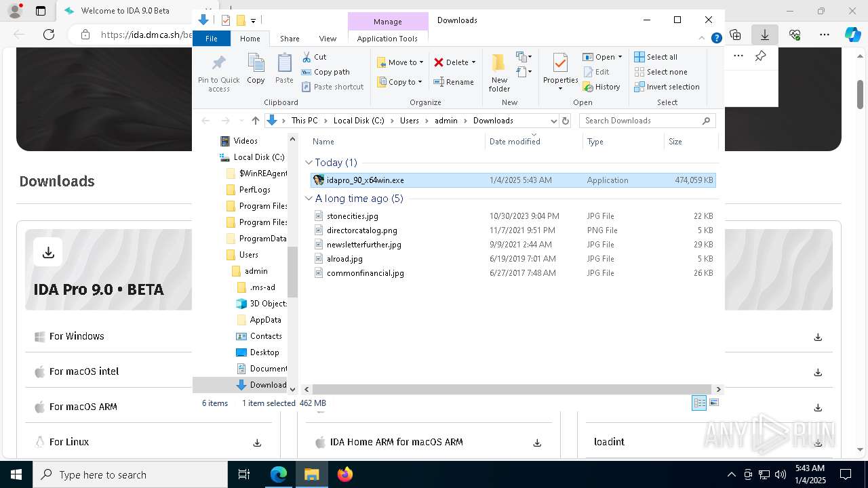Click Paste shortcut in ribbon
The image size is (868, 488).
[x=332, y=87]
